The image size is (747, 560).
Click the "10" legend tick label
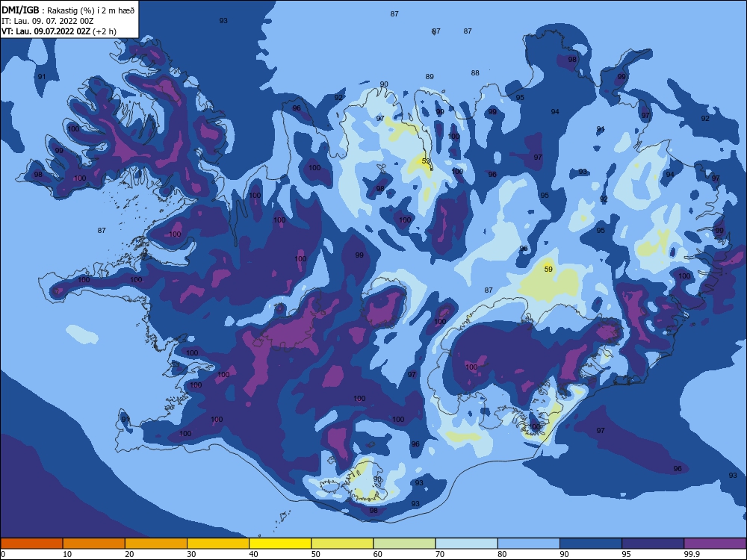[x=67, y=554]
